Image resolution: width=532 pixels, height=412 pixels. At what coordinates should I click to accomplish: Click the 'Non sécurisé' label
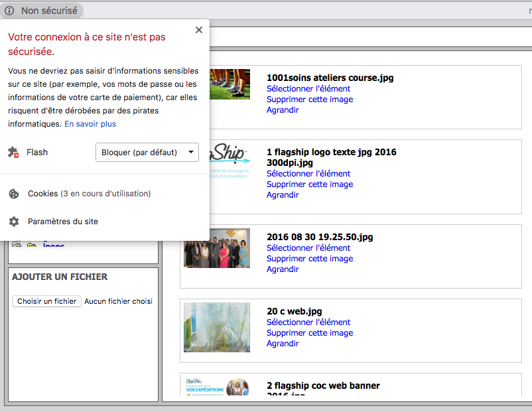(x=49, y=11)
